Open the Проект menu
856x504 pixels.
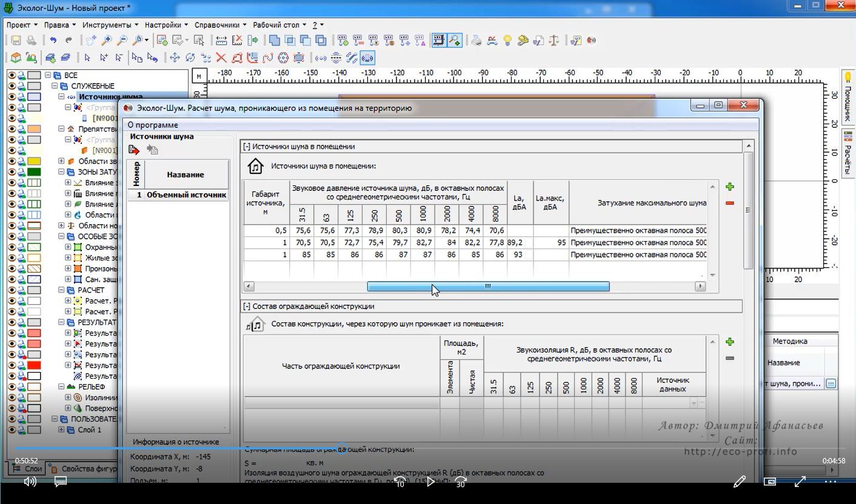coord(22,25)
